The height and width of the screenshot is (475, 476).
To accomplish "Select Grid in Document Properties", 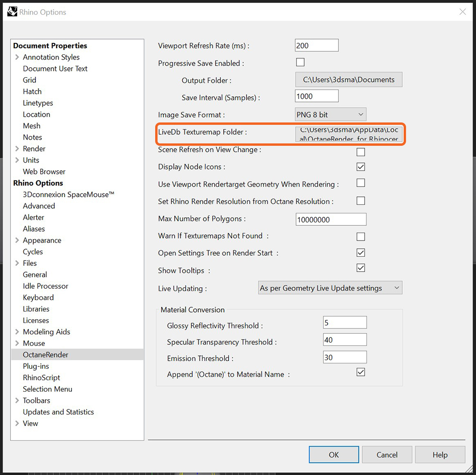I will [30, 80].
